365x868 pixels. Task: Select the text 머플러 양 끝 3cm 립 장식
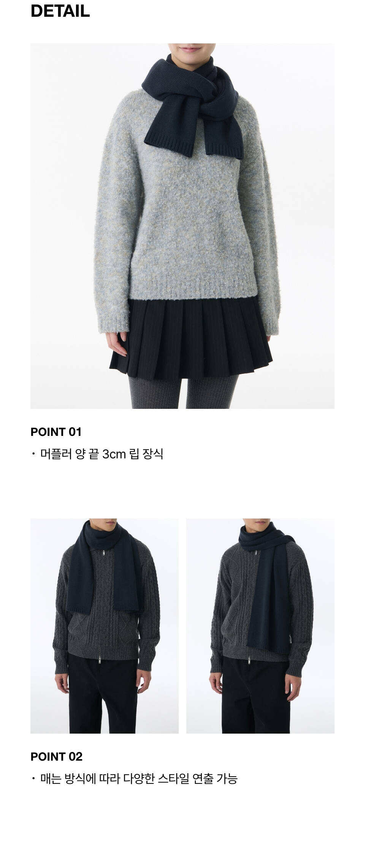[x=102, y=454]
